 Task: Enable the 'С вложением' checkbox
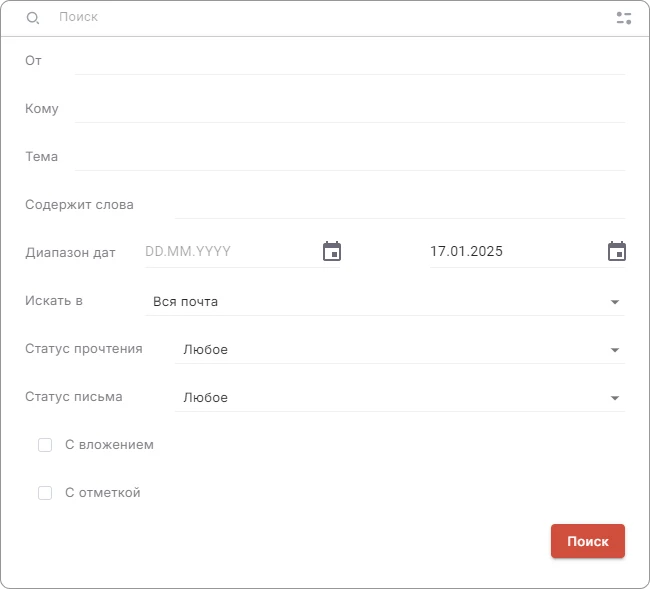[x=45, y=445]
